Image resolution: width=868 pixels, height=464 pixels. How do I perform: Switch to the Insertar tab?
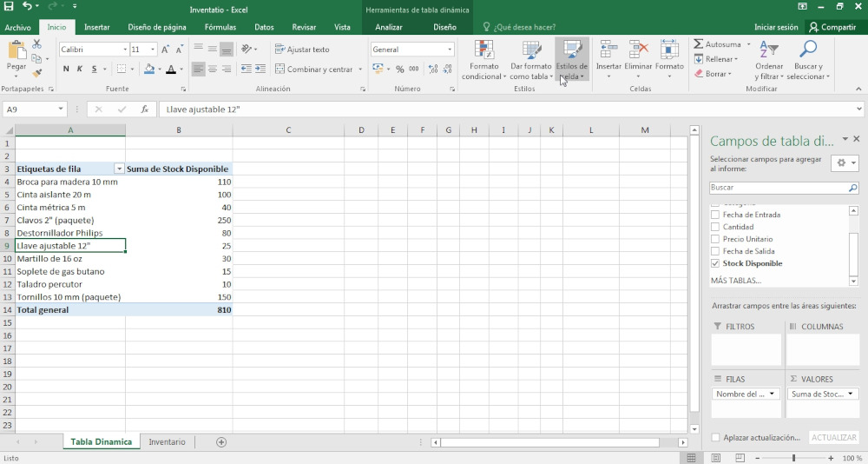97,27
